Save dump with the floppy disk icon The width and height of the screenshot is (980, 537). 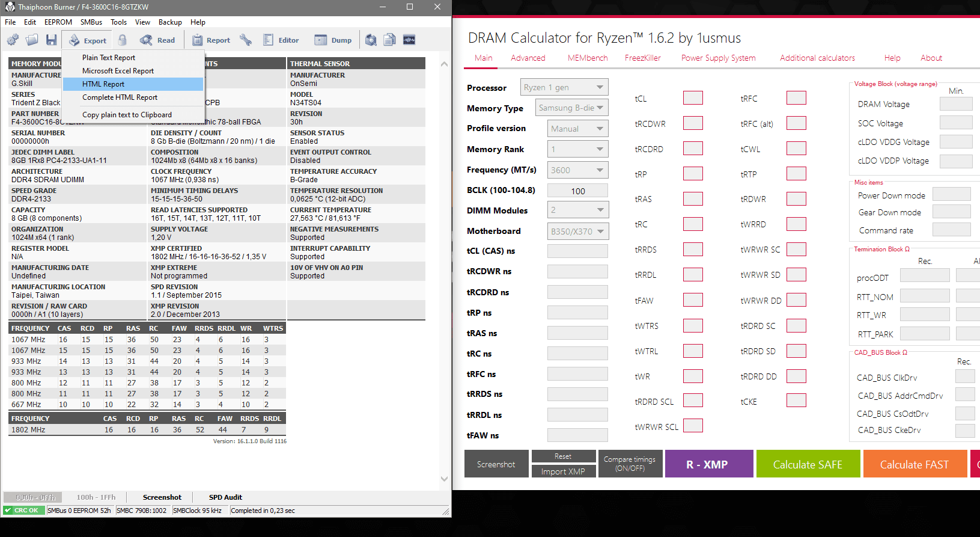pyautogui.click(x=52, y=40)
